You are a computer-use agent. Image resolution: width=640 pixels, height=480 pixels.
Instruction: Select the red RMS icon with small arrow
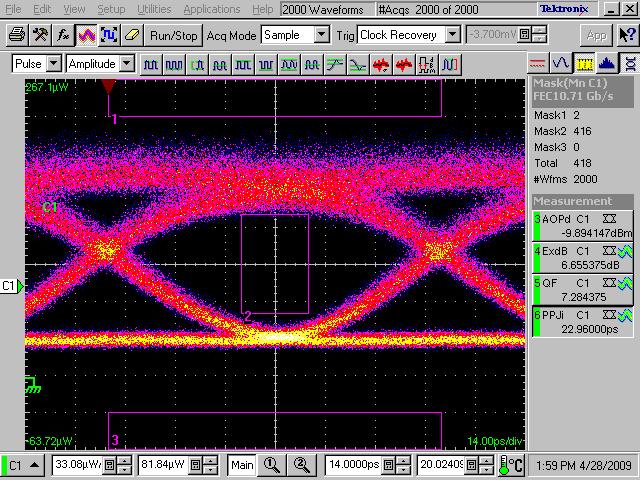[x=381, y=64]
